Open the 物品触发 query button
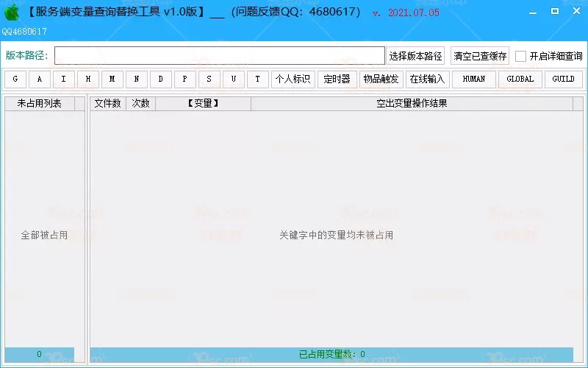 (x=381, y=79)
